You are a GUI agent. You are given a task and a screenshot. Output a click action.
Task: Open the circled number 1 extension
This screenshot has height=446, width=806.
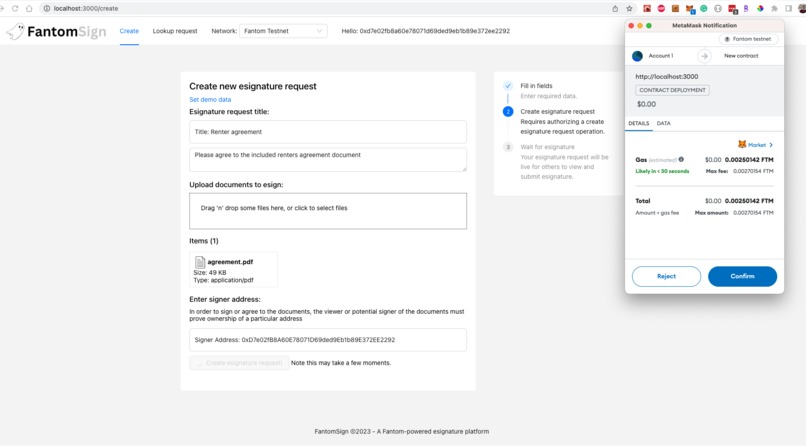coord(718,8)
